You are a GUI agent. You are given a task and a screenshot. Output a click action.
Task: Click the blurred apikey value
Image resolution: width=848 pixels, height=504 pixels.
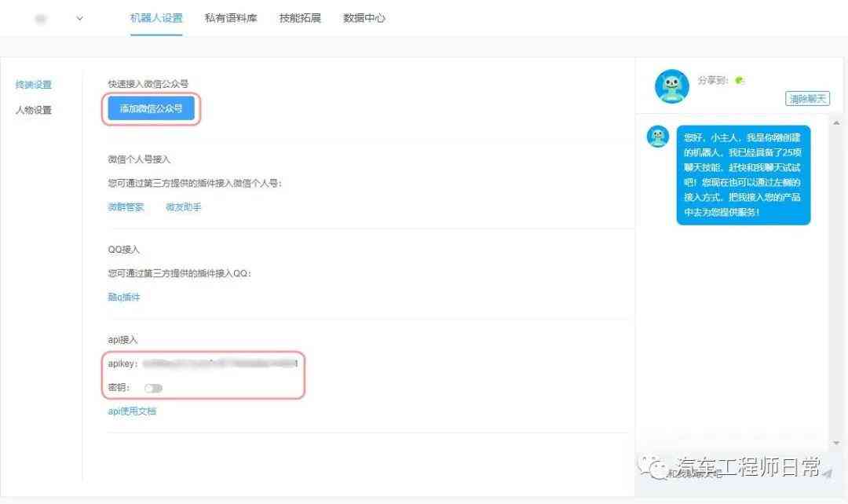[x=220, y=363]
